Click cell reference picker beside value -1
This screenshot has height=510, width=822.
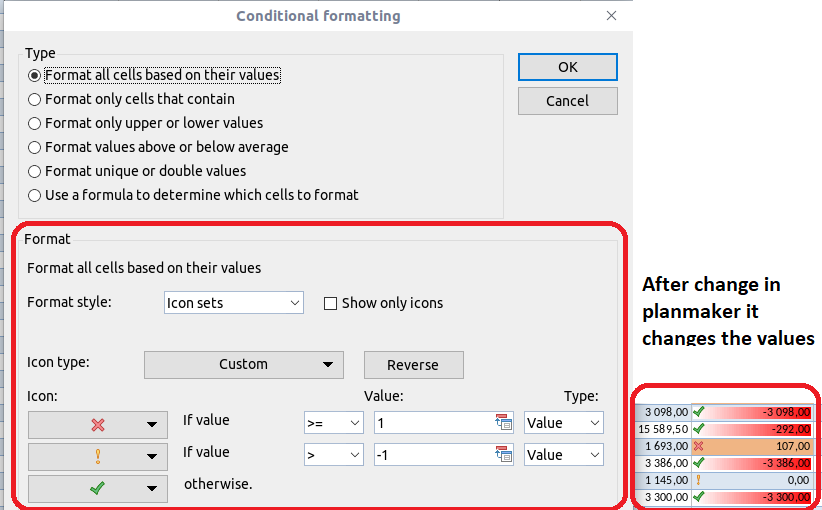coord(503,455)
